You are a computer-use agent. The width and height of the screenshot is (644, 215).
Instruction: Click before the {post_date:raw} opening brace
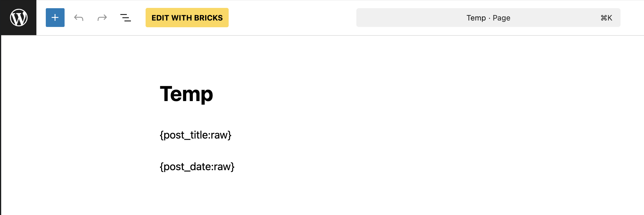pos(160,167)
